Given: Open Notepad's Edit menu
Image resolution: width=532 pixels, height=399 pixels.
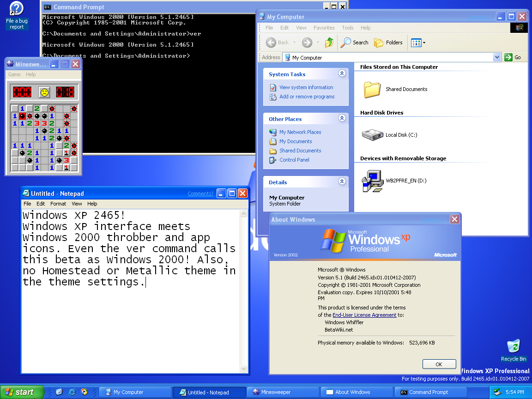Looking at the screenshot, I should [41, 204].
